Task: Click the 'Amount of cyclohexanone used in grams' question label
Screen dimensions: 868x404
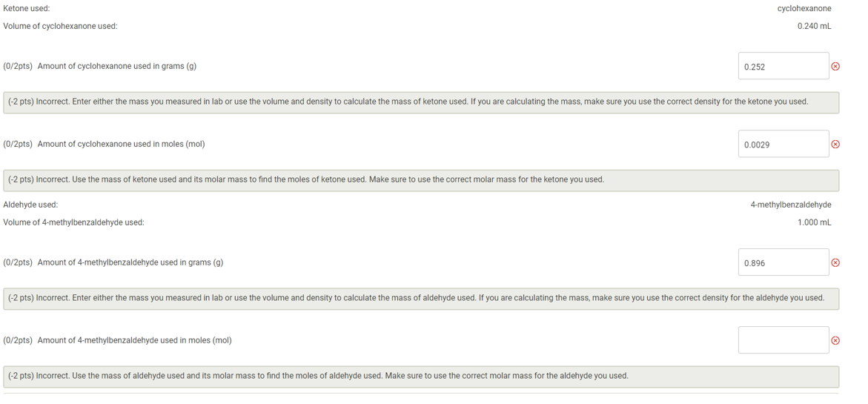Action: click(117, 66)
